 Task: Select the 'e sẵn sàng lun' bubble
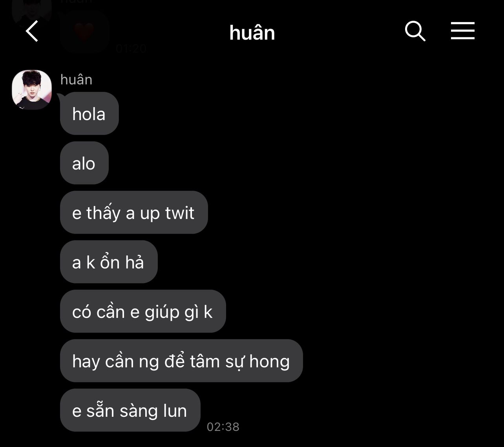point(130,410)
